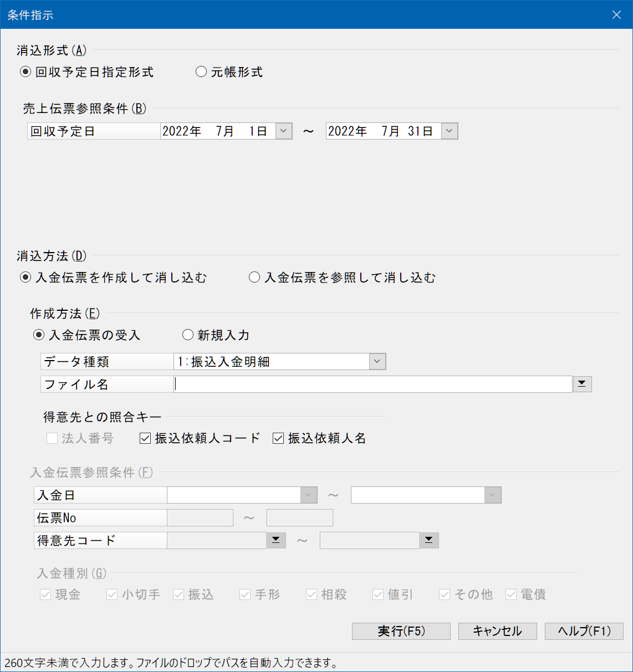The image size is (633, 672).
Task: Select 元帳形式 radio button
Action: 201,72
